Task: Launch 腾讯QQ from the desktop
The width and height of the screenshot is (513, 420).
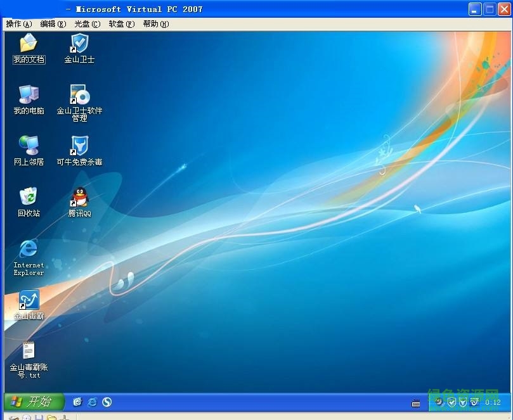Action: click(79, 198)
